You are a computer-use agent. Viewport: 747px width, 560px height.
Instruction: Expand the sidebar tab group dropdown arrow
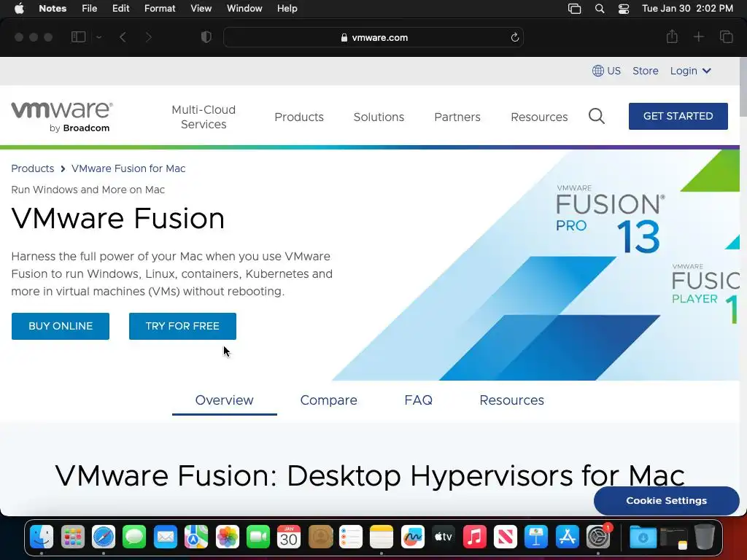(98, 37)
